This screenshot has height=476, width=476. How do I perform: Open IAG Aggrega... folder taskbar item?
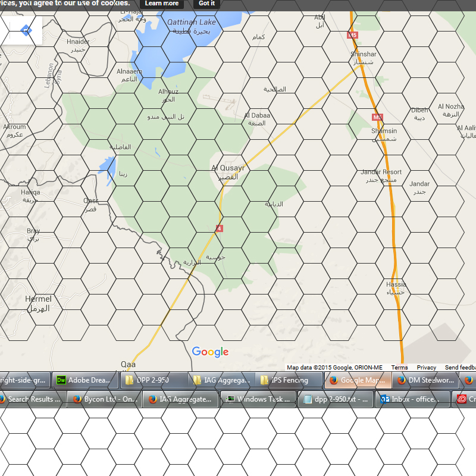click(221, 380)
